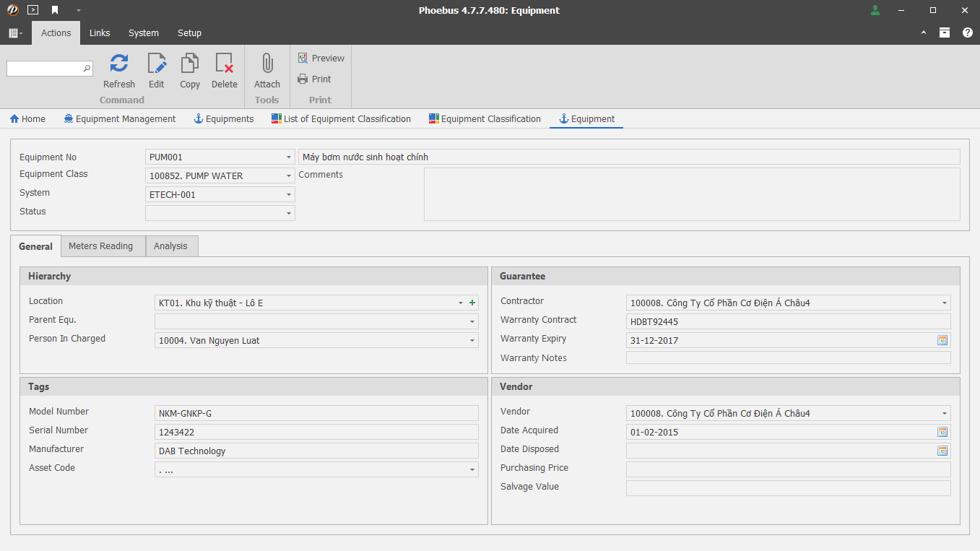Click the Purchasing Price field

[789, 469]
